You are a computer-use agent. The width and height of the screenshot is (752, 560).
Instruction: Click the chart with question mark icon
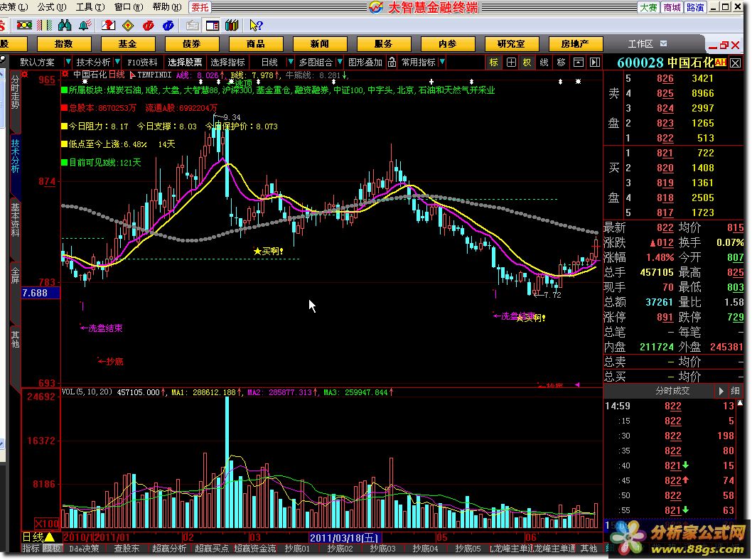pos(108,25)
